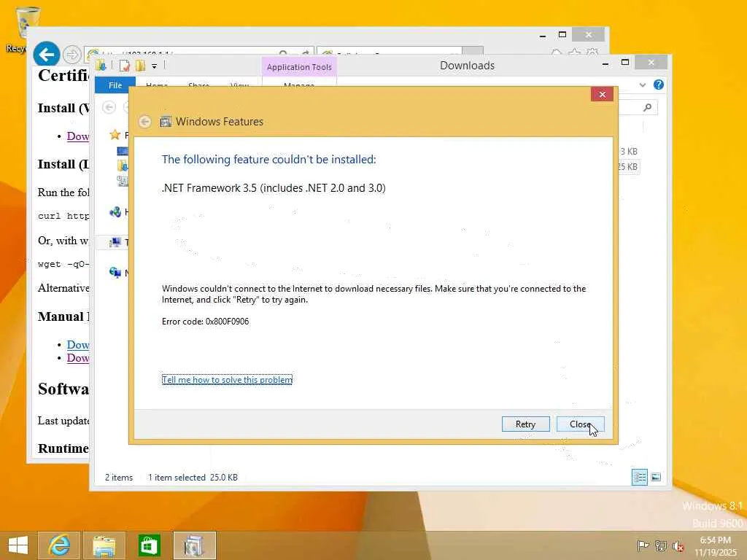Open the Start button
Screen dimensions: 747x560
tap(18, 545)
